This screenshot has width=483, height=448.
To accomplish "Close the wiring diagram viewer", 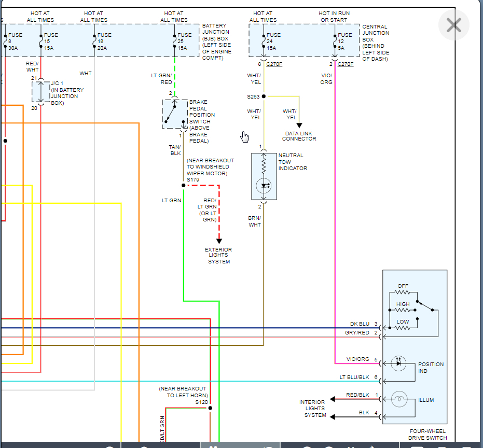I will click(454, 25).
